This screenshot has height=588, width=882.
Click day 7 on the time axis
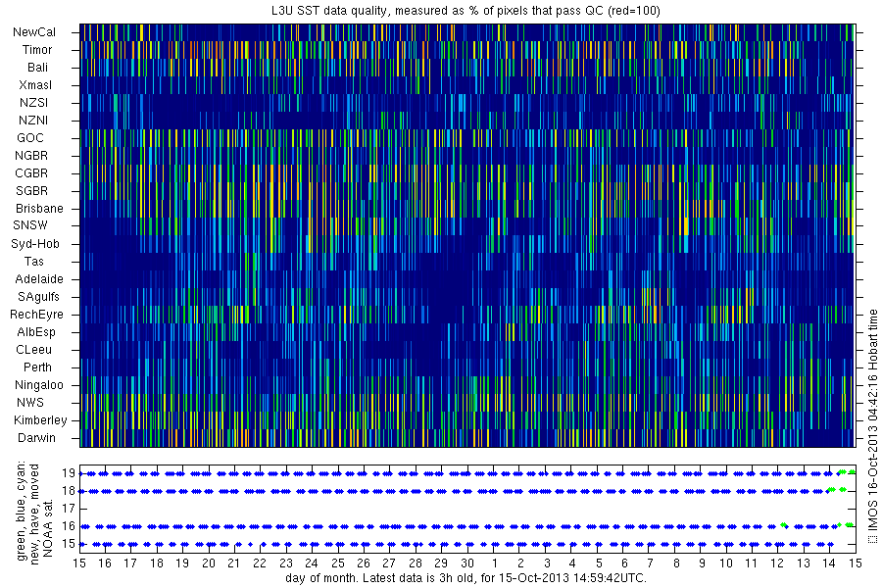(x=650, y=563)
